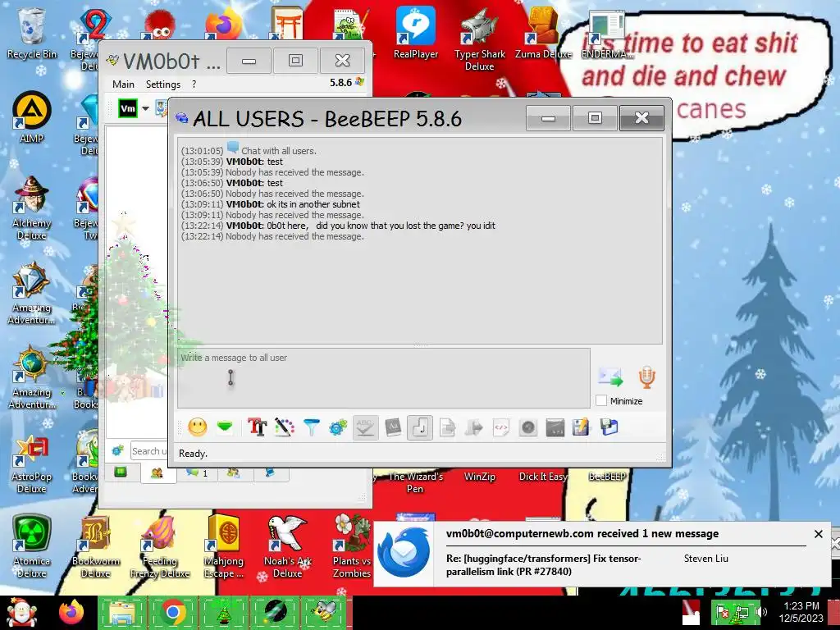The width and height of the screenshot is (840, 630).
Task: Select the Zuma Deluxe desktop icon
Action: (543, 33)
